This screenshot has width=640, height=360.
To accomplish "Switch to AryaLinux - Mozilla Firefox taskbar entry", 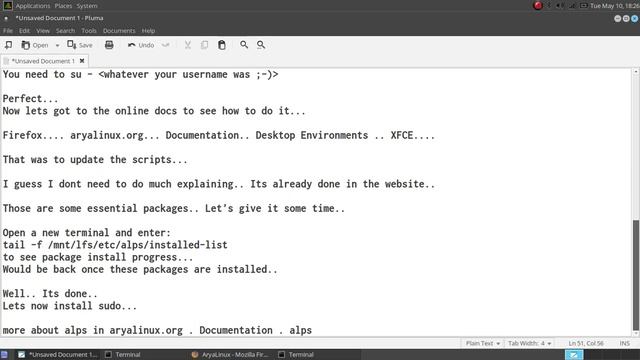I will [230, 355].
